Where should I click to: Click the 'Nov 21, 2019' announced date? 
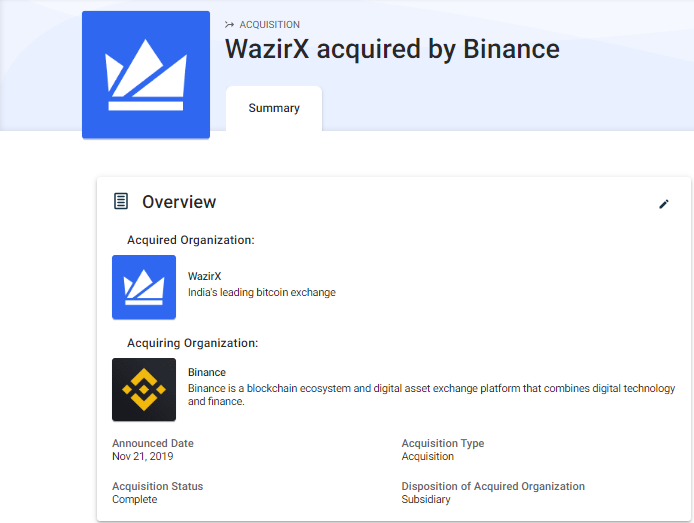coord(143,456)
